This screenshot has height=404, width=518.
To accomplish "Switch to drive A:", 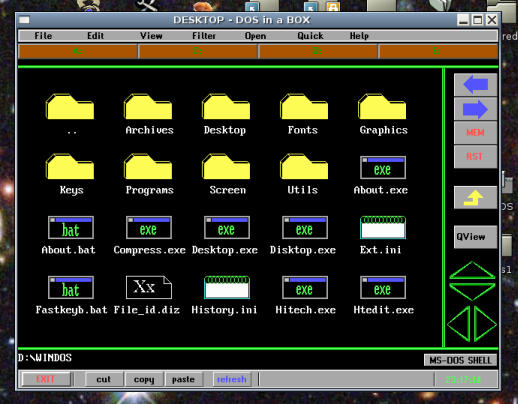I will (78, 51).
